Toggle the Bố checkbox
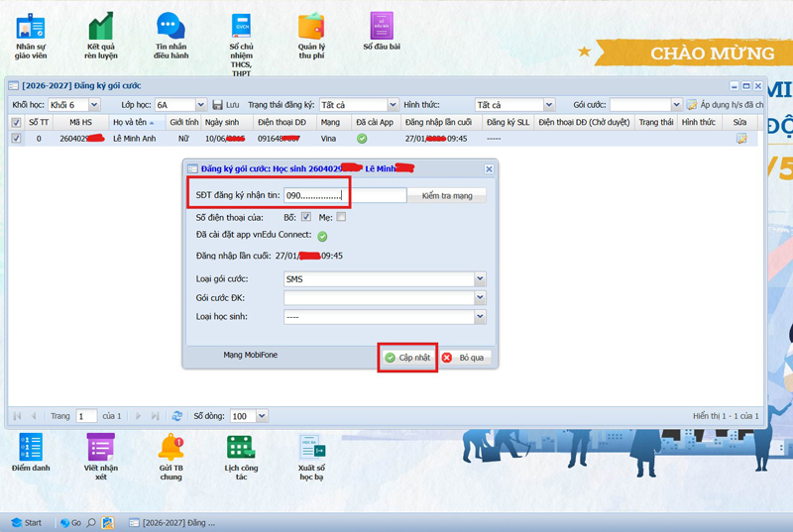793x532 pixels. [x=306, y=217]
